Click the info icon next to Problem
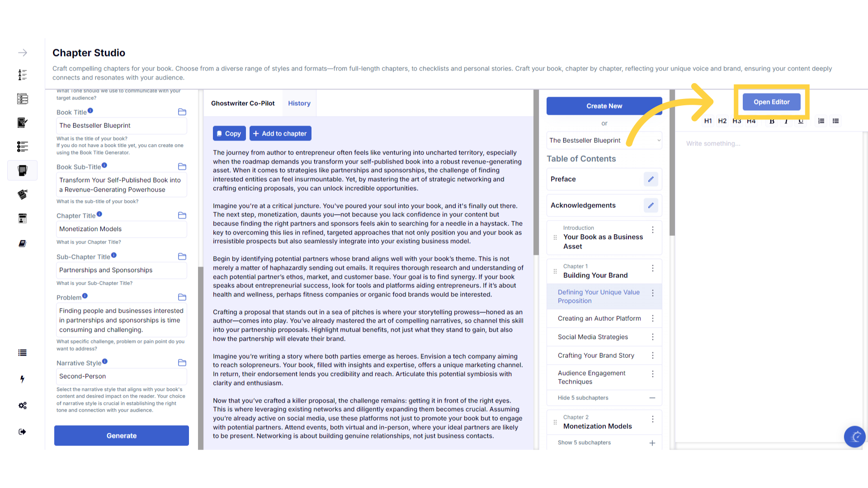The width and height of the screenshot is (868, 488). [85, 296]
